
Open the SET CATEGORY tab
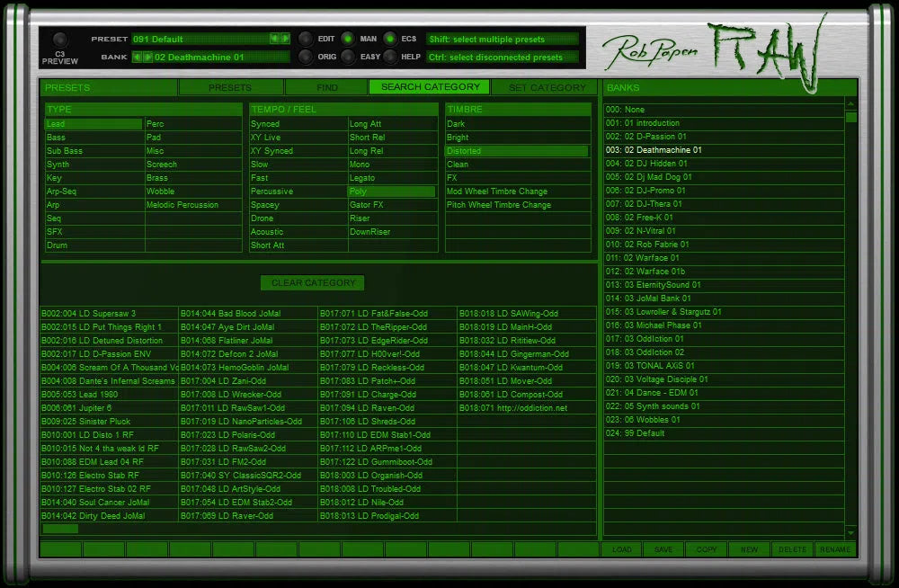point(547,87)
